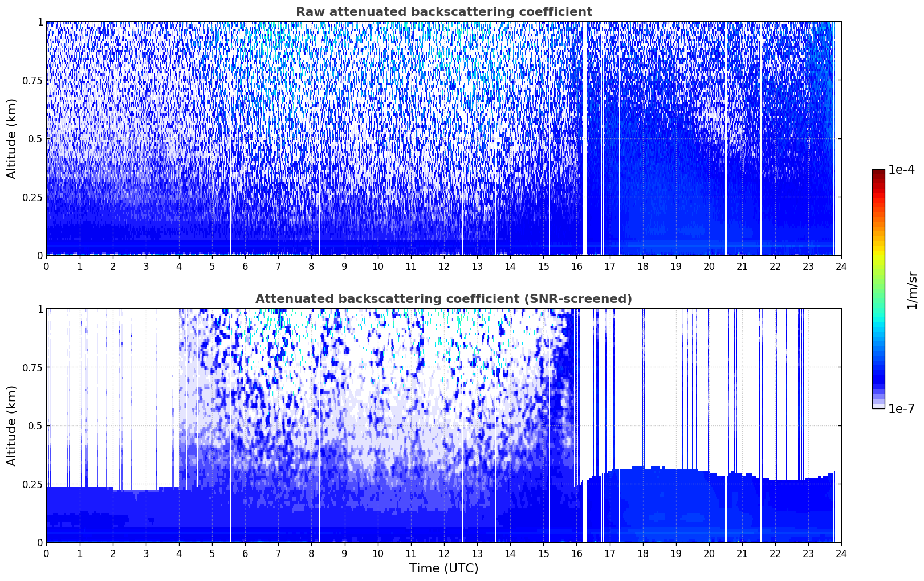The height and width of the screenshot is (581, 924).
Task: Click the 'Raw attenuated backscattering coefficient' title
Action: pos(443,12)
